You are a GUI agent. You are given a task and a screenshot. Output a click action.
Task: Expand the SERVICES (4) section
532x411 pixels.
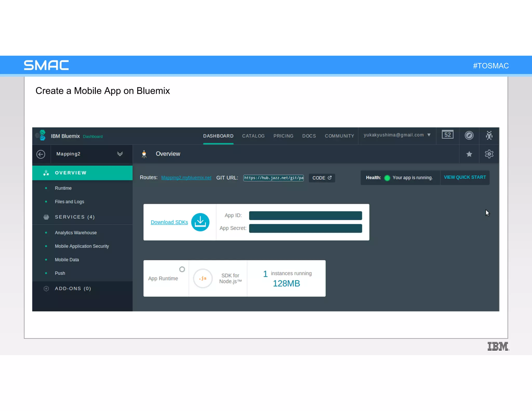pyautogui.click(x=75, y=217)
